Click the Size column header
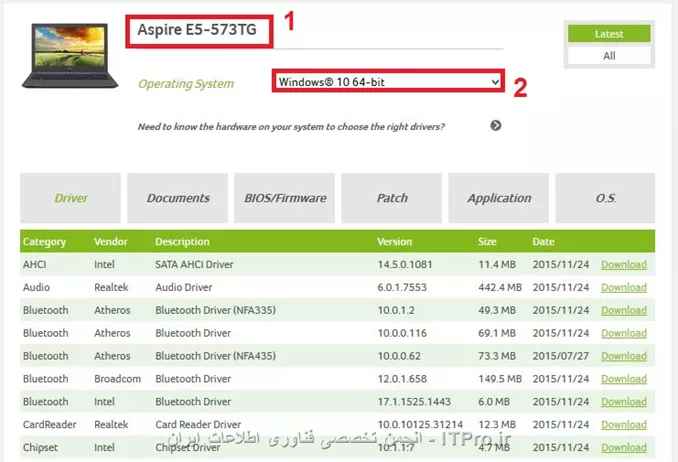Viewport: 678px width, 462px height. click(x=487, y=241)
